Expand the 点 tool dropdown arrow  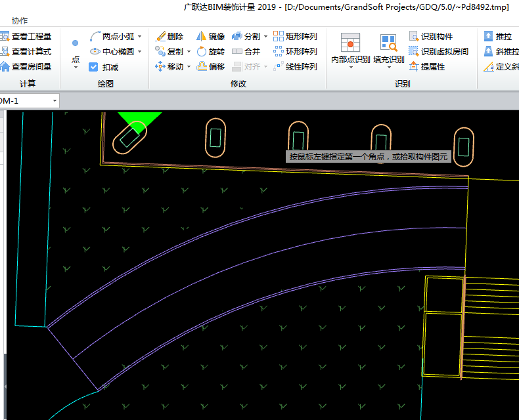click(76, 68)
